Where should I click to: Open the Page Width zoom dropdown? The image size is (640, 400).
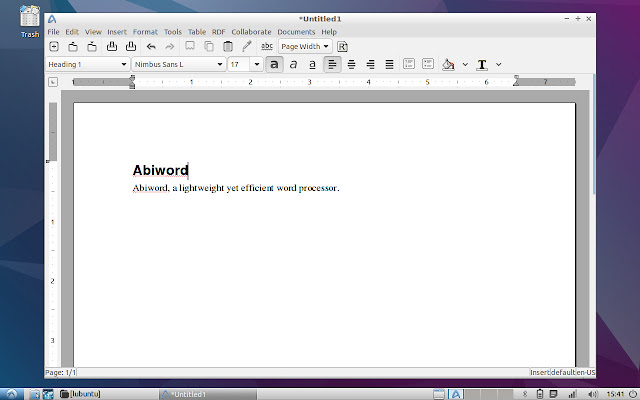click(x=305, y=47)
